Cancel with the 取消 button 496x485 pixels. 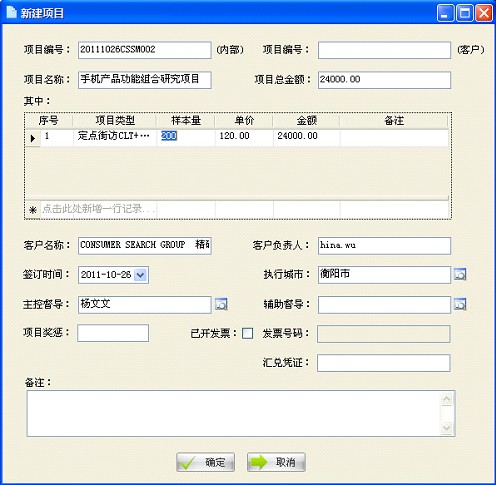(276, 462)
